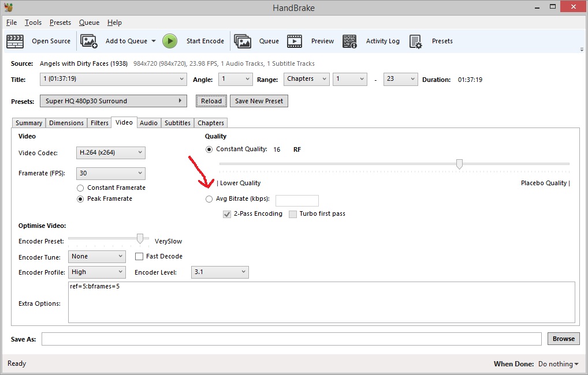Open the Presets menu
588x375 pixels.
pos(60,22)
